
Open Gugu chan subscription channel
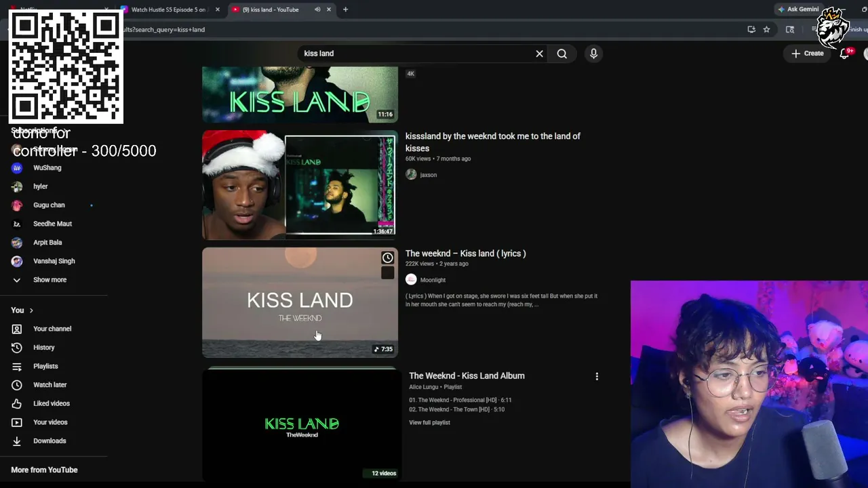coord(49,205)
